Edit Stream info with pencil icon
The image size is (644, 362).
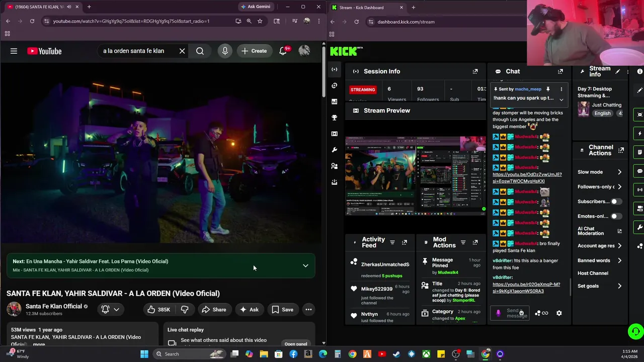618,71
